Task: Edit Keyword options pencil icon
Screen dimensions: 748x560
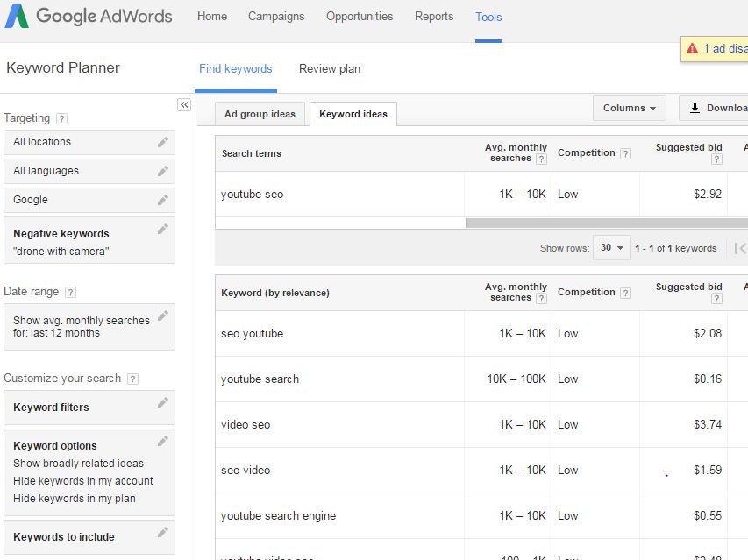Action: 163,442
